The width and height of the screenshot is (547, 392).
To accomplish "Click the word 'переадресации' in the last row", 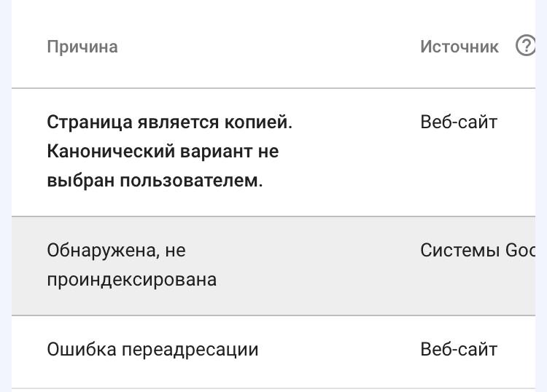I will 190,350.
